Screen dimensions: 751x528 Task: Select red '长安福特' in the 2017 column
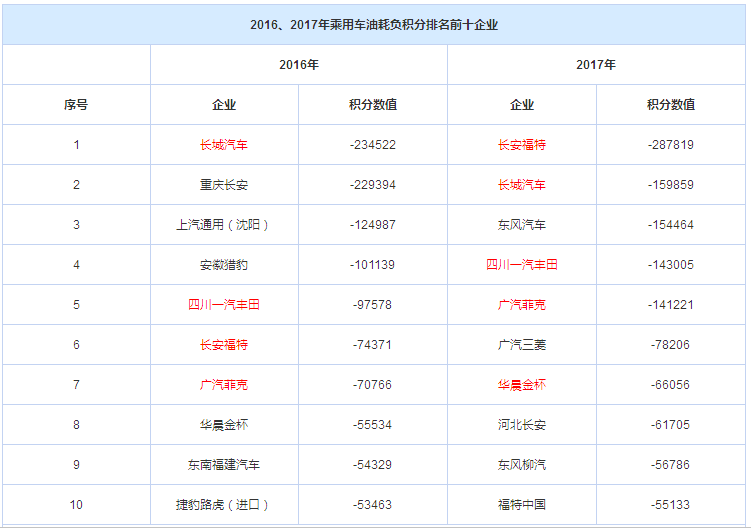(x=522, y=145)
